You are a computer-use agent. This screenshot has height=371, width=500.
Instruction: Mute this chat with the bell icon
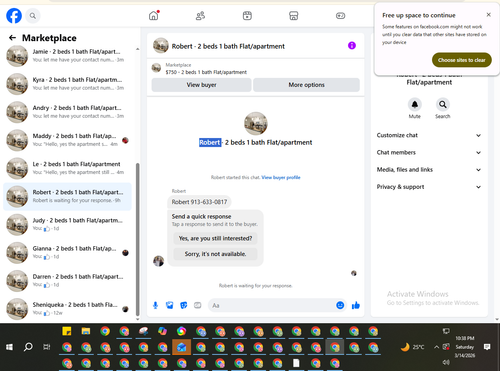coord(415,105)
